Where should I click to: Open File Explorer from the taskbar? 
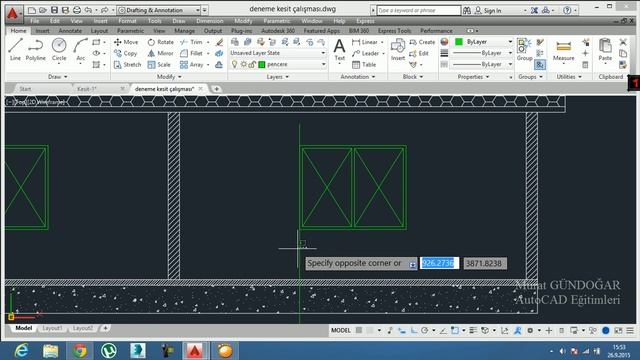tap(51, 351)
